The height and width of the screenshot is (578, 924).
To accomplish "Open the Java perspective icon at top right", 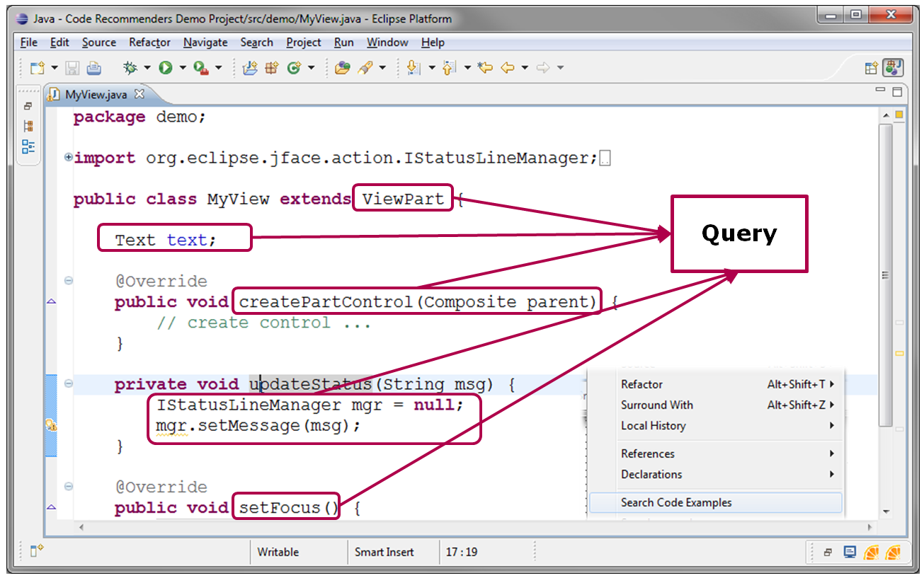I will 891,67.
